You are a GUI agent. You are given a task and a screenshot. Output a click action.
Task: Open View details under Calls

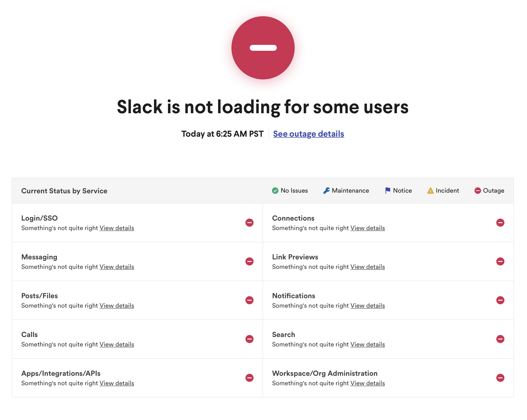coord(117,344)
